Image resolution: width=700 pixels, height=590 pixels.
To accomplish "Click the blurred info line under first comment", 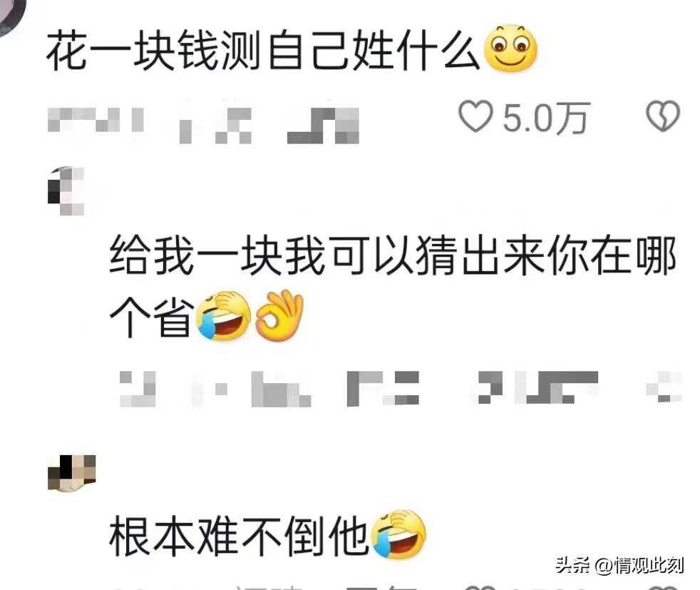I will click(x=204, y=125).
